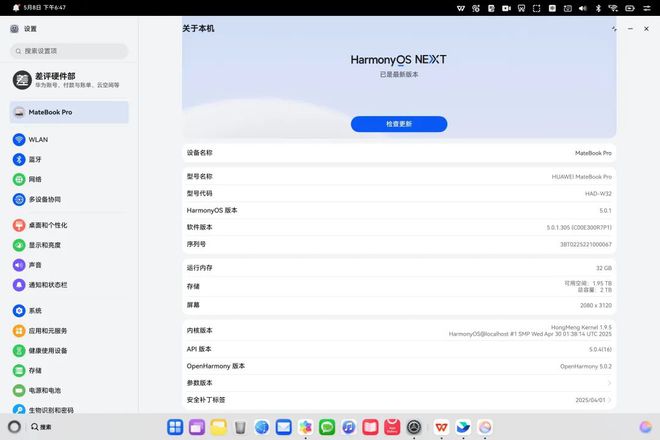Click the 搜索 search button in taskbar
Screen dimensions: 660x440
click(41, 427)
